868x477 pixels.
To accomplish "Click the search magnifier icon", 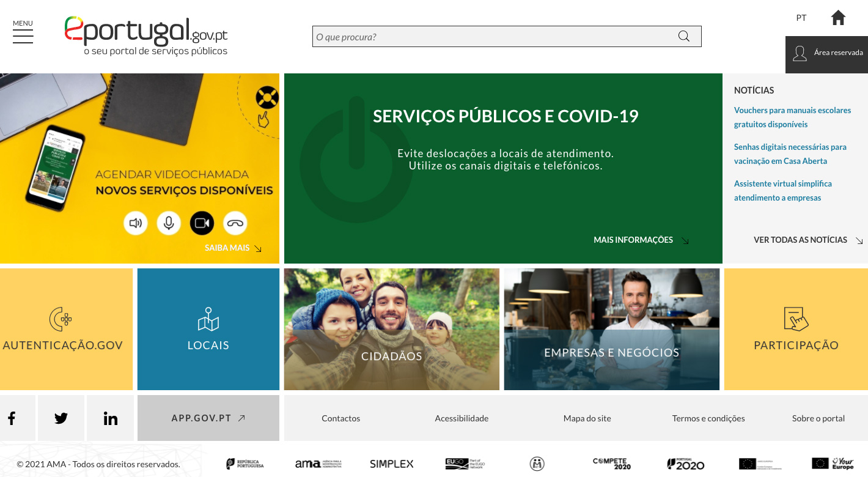I will 683,37.
